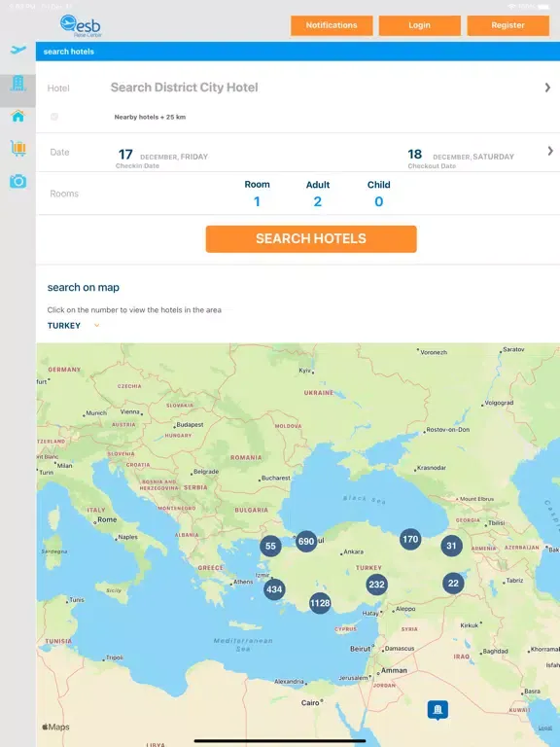
Task: Open the luggage cart sidebar icon
Action: point(17,148)
